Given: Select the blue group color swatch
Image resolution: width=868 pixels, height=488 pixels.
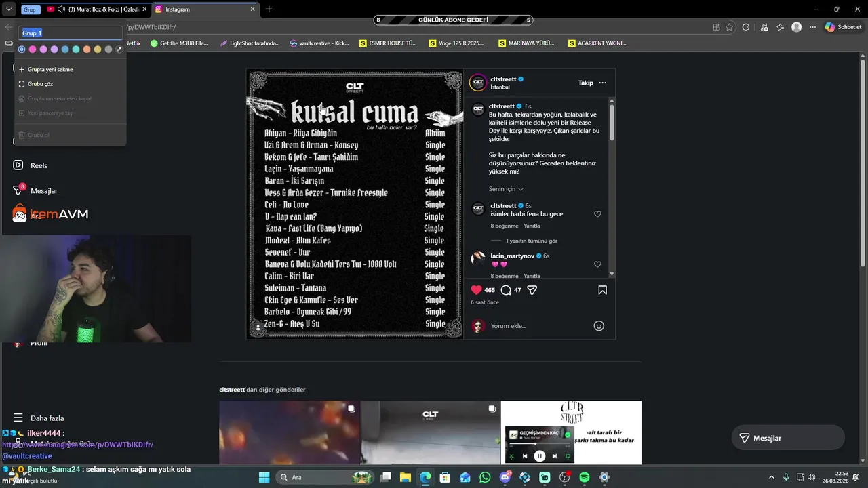Looking at the screenshot, I should click(22, 49).
